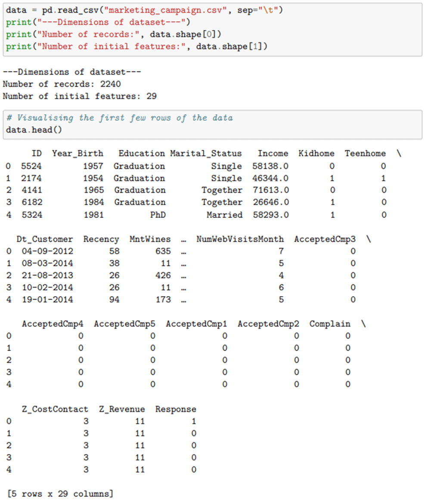The height and width of the screenshot is (504, 428).
Task: Select the PhD education value
Action: (158, 215)
